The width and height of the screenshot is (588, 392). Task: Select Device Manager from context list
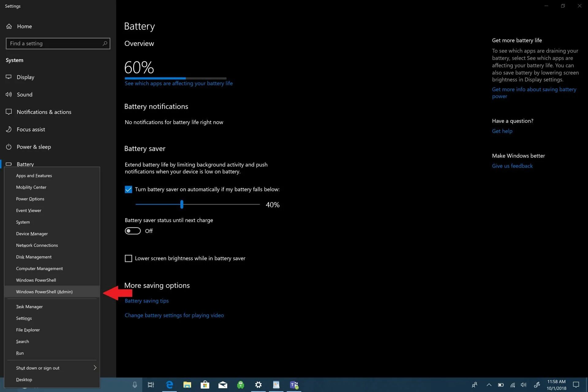(x=32, y=233)
